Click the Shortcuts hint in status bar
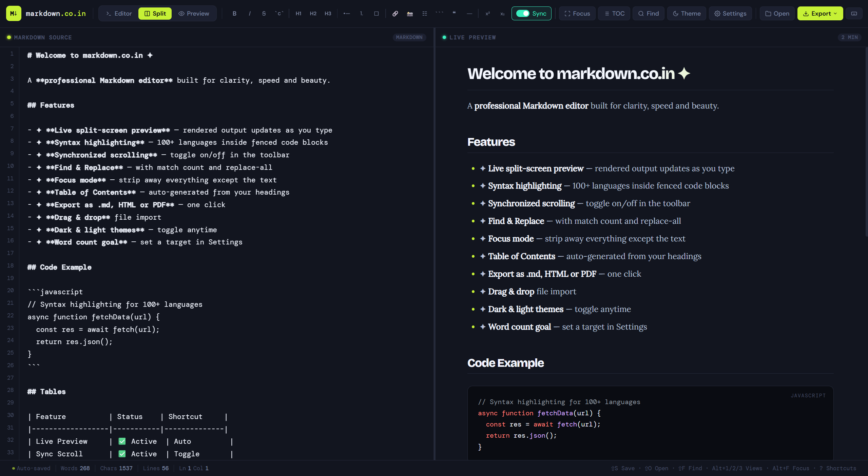The height and width of the screenshot is (476, 868). click(838, 468)
